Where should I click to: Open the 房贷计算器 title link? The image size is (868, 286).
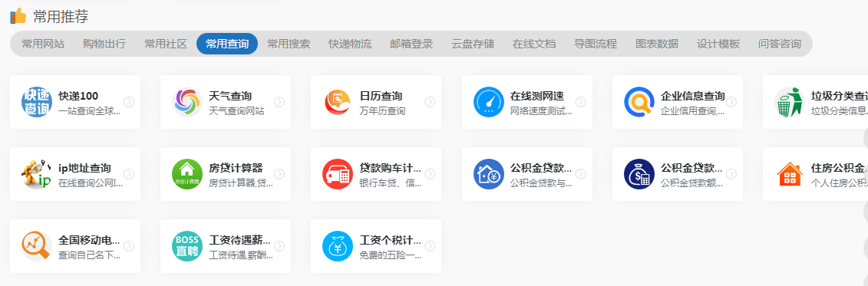point(236,168)
